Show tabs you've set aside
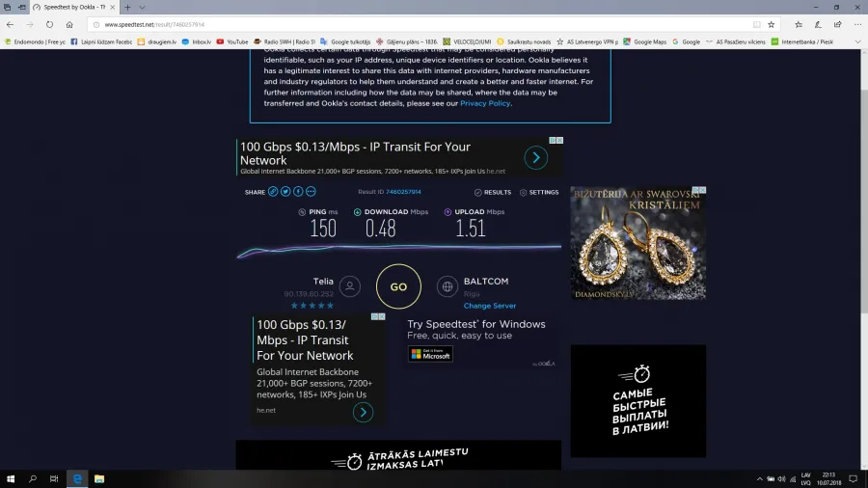868x488 pixels. pyautogui.click(x=7, y=7)
